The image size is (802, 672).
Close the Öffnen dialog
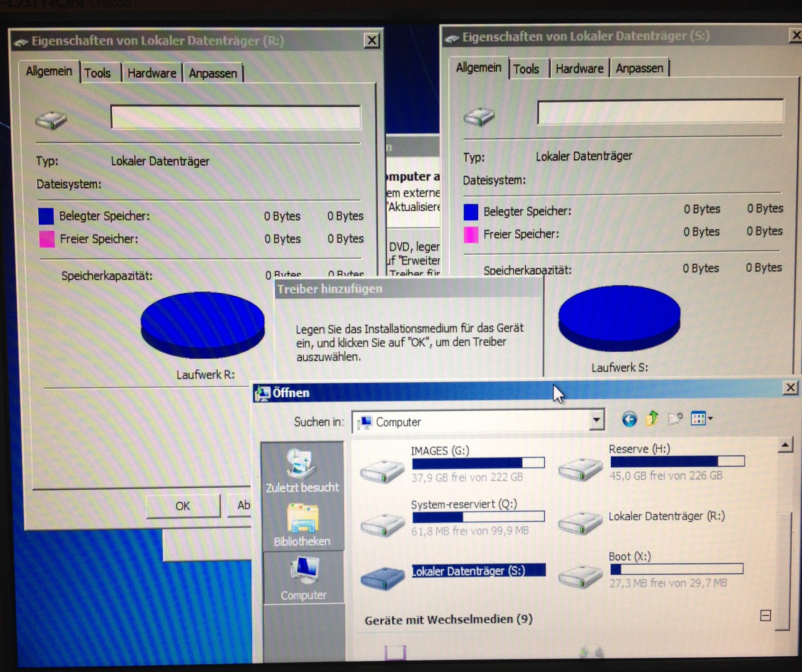(x=791, y=387)
